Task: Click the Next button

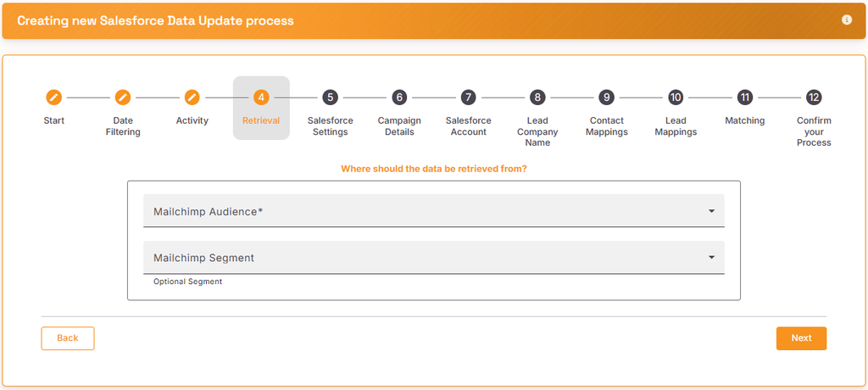Action: click(801, 338)
